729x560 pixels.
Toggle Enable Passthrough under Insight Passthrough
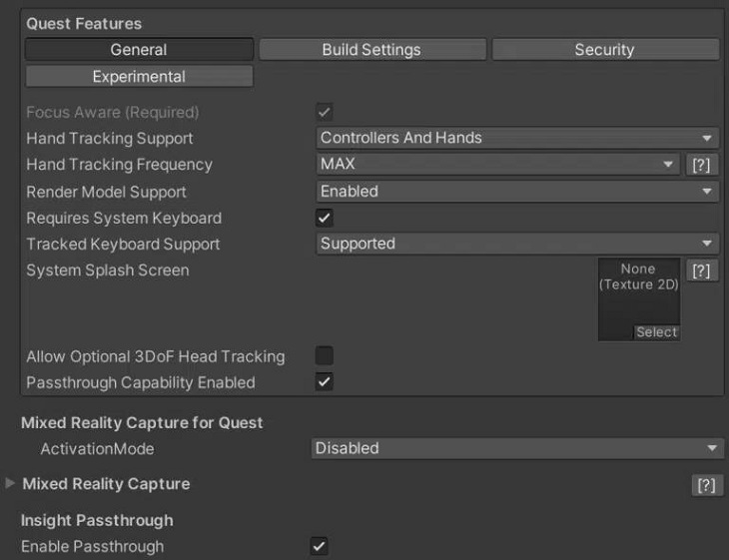(320, 546)
